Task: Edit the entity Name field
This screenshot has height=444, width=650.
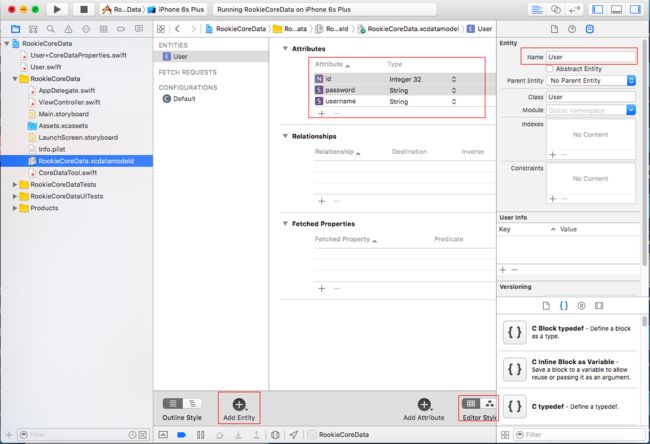Action: click(x=591, y=57)
